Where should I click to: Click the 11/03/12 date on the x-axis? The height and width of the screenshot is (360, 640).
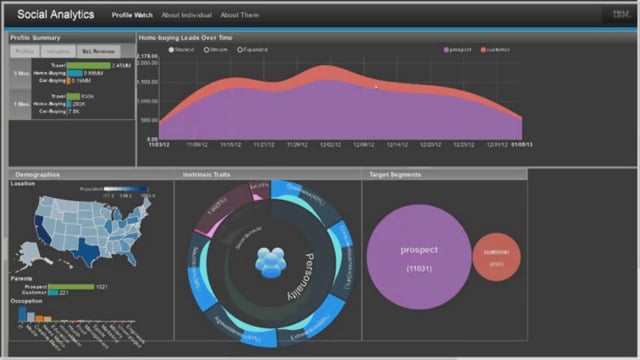(x=159, y=144)
